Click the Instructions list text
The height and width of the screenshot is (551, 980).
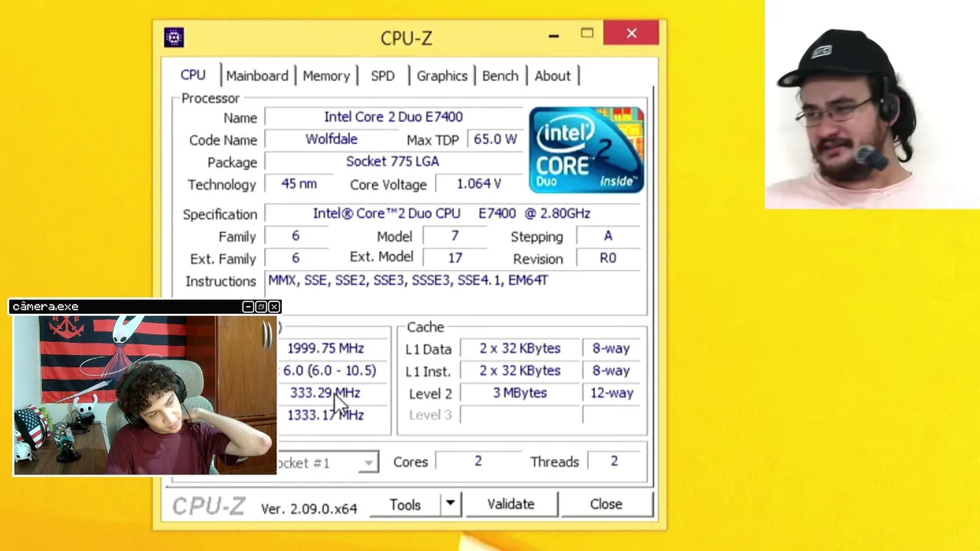tap(408, 280)
